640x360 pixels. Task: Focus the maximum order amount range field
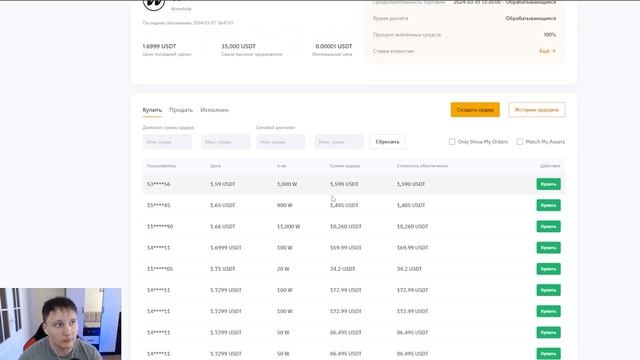click(225, 142)
